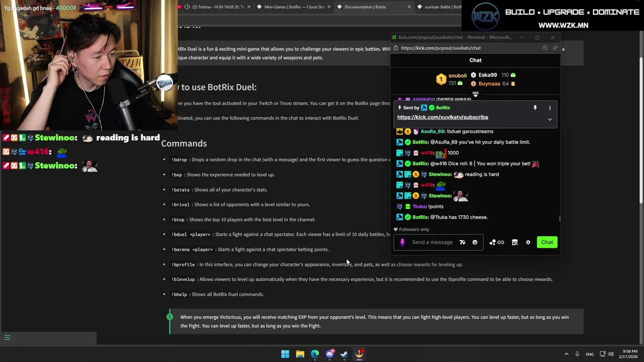Open the network icon in system tray
The height and width of the screenshot is (362, 644).
tap(603, 354)
